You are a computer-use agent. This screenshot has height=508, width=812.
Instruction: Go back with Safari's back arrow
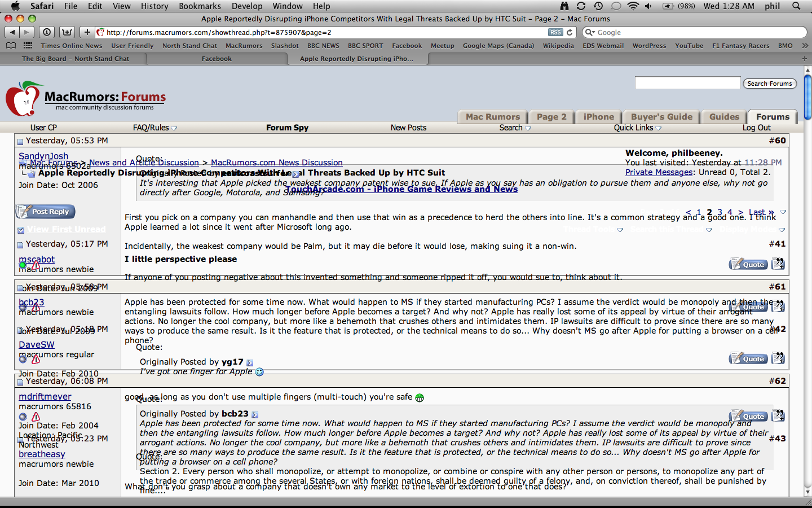(12, 32)
